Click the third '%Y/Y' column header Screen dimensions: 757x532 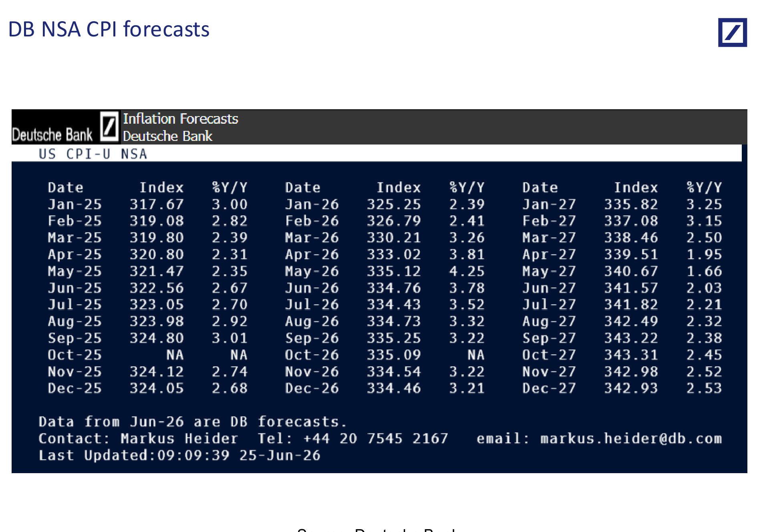tap(704, 187)
